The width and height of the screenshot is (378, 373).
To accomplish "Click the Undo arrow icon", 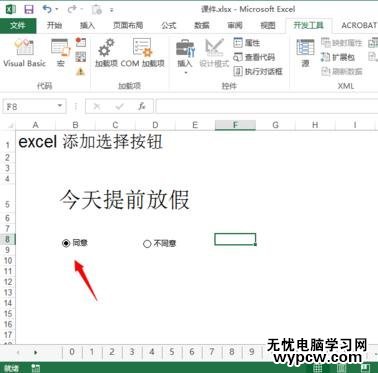I will click(x=47, y=9).
